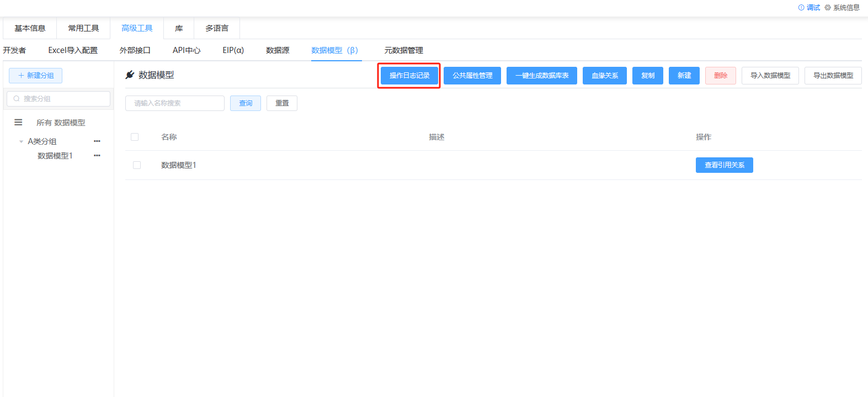The image size is (868, 397).
Task: Click the magnifier icon in 搜索分组 box
Action: pyautogui.click(x=17, y=99)
